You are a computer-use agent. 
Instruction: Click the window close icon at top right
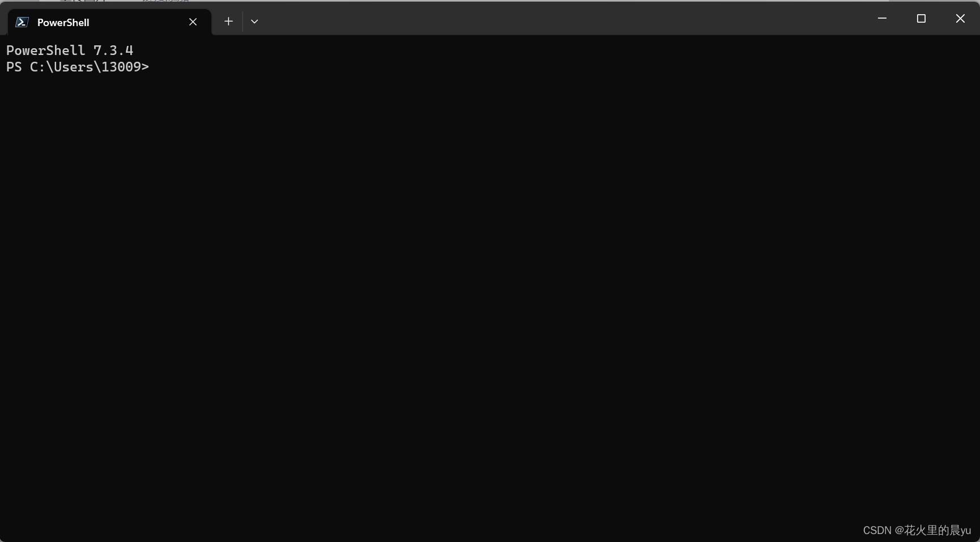(960, 18)
